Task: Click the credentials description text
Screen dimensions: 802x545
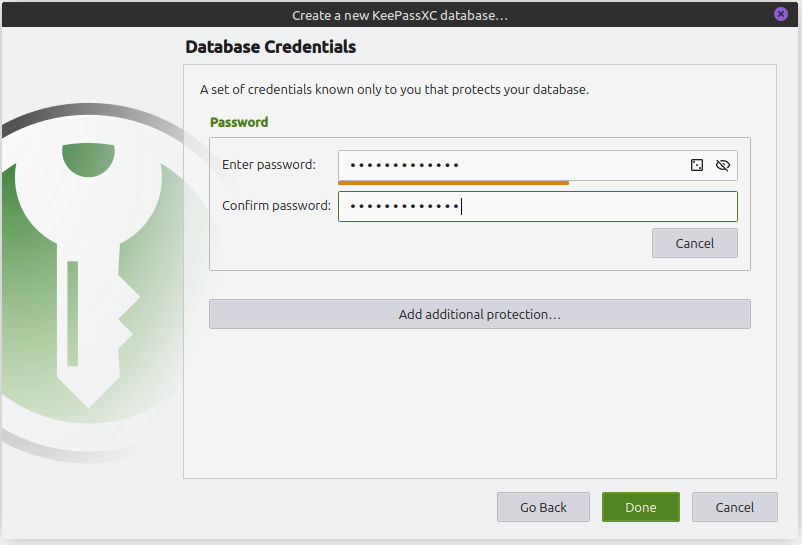Action: point(394,89)
